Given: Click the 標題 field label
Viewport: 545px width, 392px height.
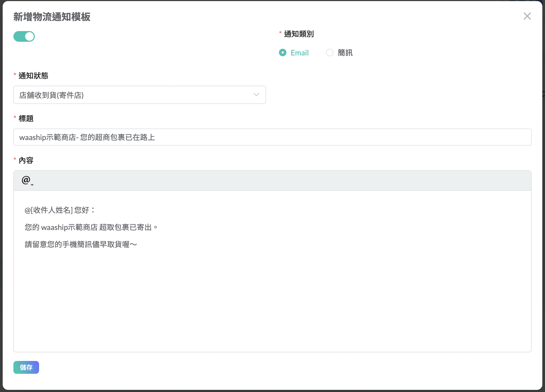Looking at the screenshot, I should point(26,119).
